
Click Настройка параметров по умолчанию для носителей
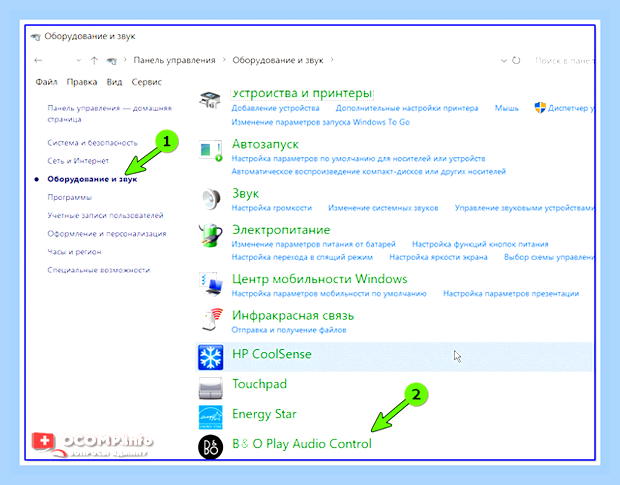coord(358,159)
